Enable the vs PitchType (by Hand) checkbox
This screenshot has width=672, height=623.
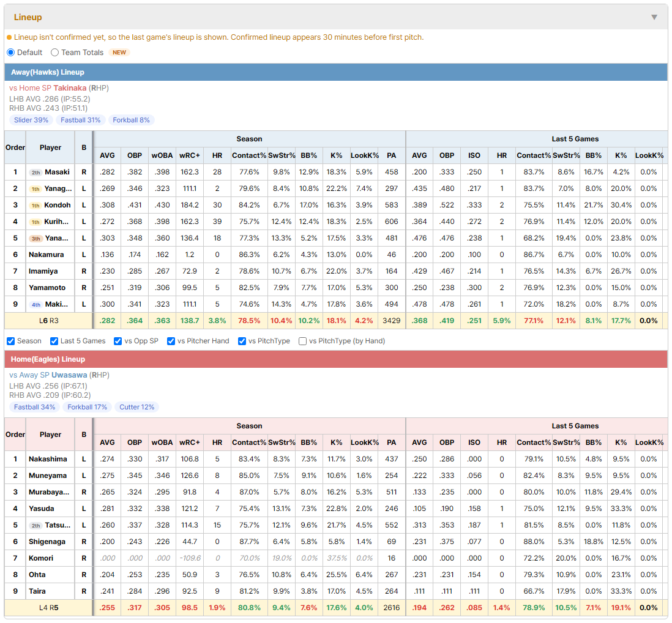click(x=302, y=341)
